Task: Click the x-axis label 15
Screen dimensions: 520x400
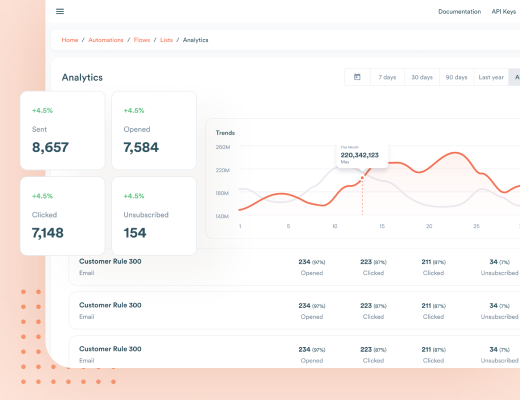Action: (382, 226)
